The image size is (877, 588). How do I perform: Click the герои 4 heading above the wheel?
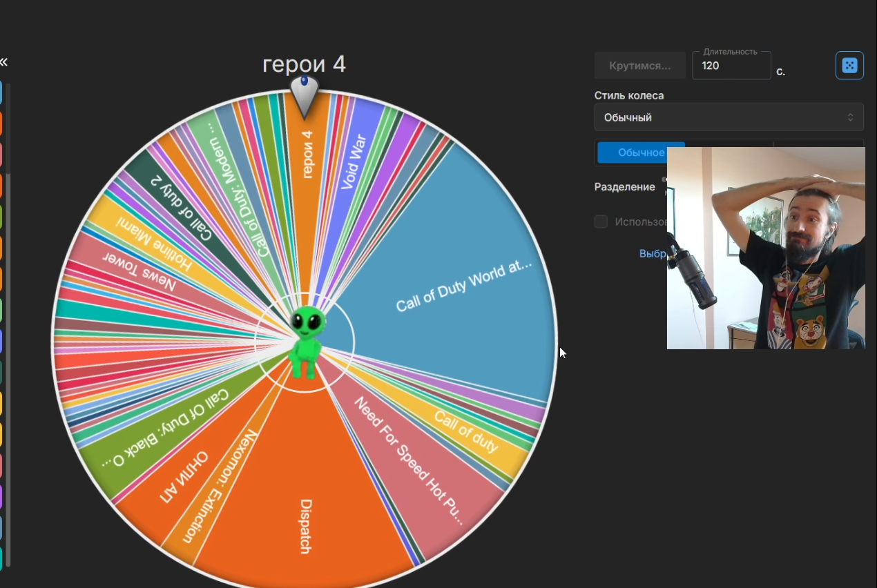point(305,64)
